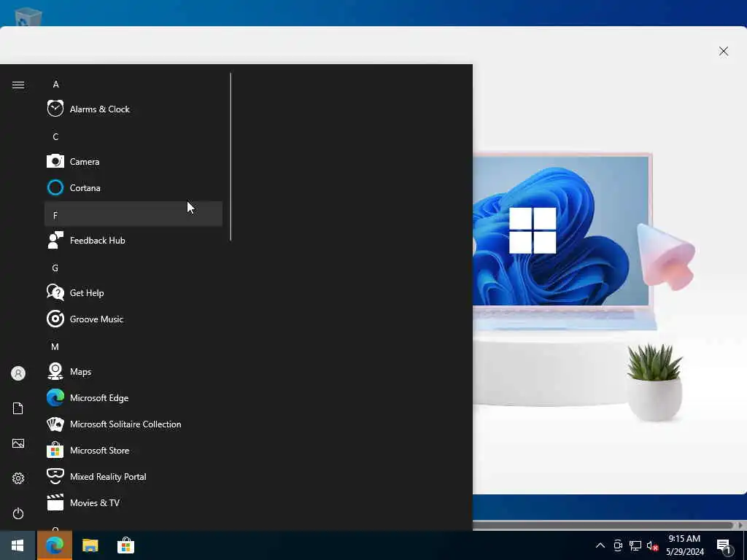The width and height of the screenshot is (747, 560).
Task: Open Settings gear in Start sidebar
Action: pyautogui.click(x=18, y=478)
